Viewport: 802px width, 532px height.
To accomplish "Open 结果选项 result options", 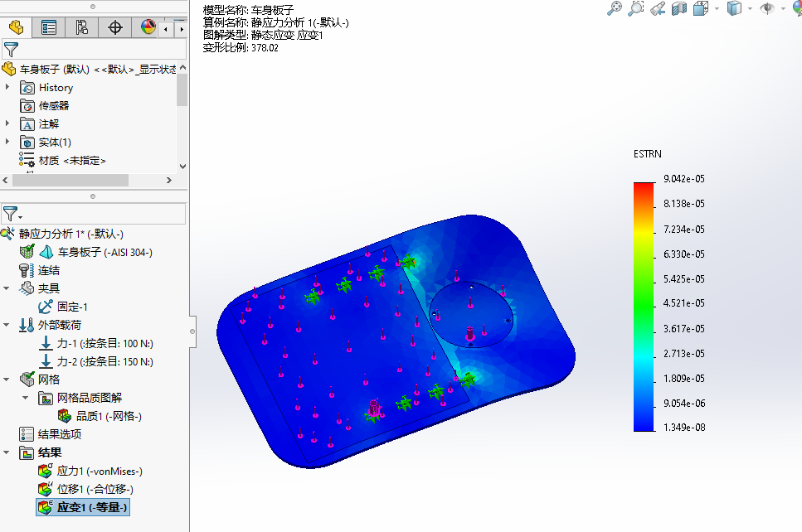I will 50,434.
